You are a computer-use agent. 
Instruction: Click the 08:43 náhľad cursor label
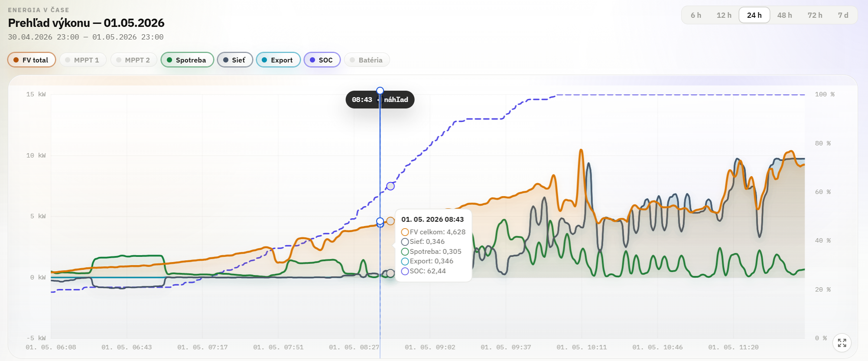(380, 100)
